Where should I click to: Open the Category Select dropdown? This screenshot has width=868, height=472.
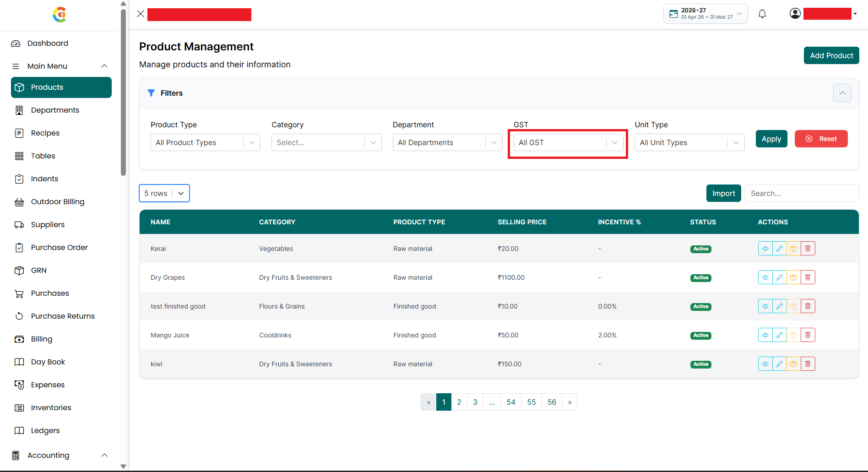click(x=326, y=142)
